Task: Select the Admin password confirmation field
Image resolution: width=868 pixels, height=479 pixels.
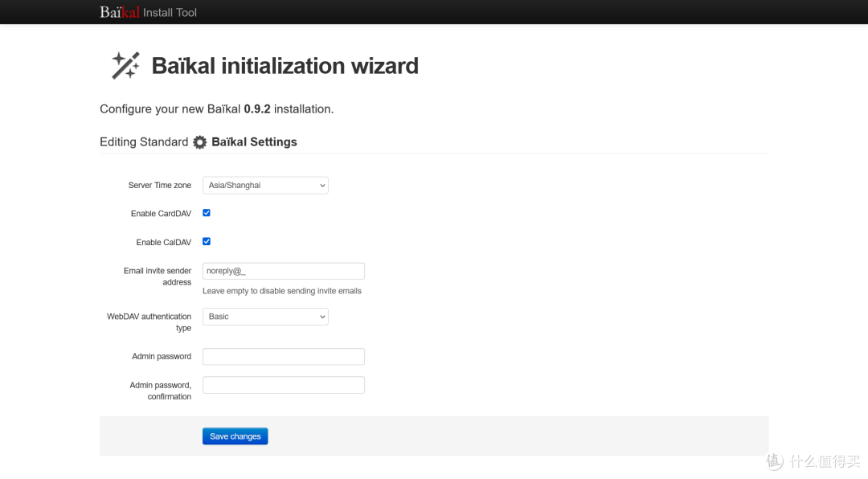Action: (x=283, y=386)
